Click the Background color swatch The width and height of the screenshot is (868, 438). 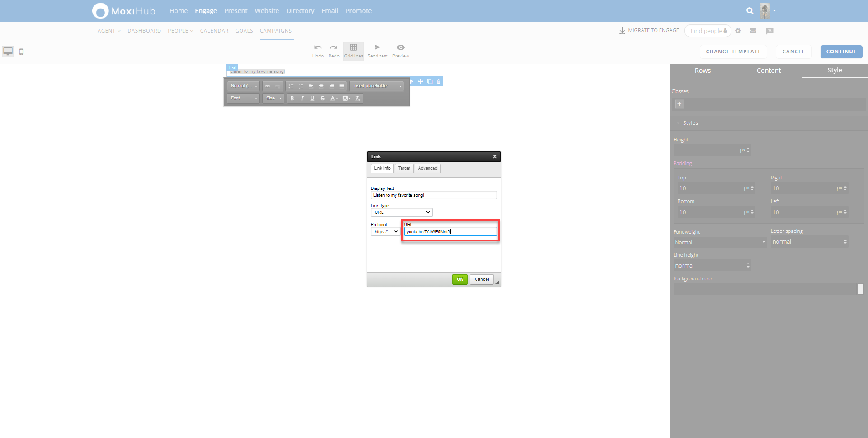click(x=860, y=289)
